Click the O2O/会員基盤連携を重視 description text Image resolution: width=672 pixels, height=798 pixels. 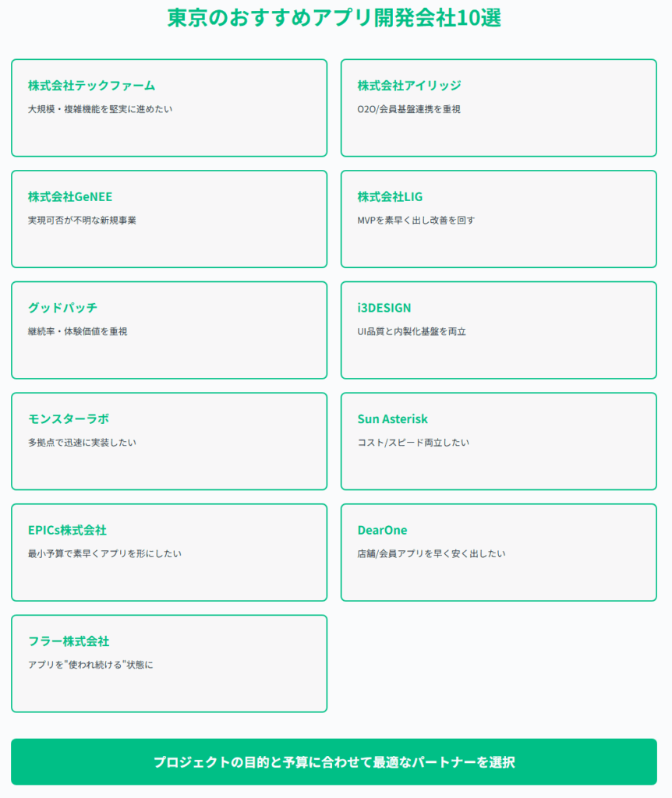tap(409, 109)
